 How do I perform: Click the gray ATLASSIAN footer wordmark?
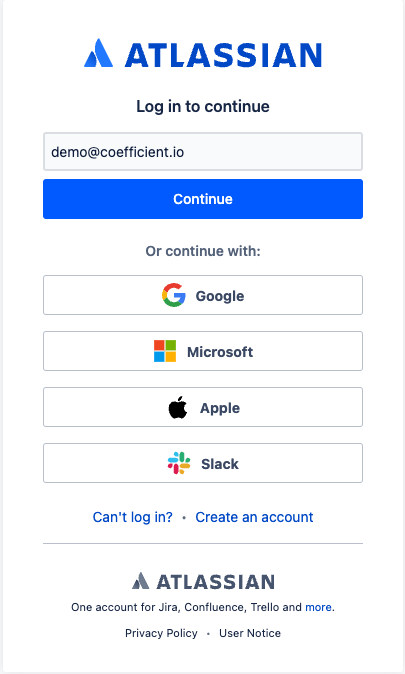pos(215,582)
